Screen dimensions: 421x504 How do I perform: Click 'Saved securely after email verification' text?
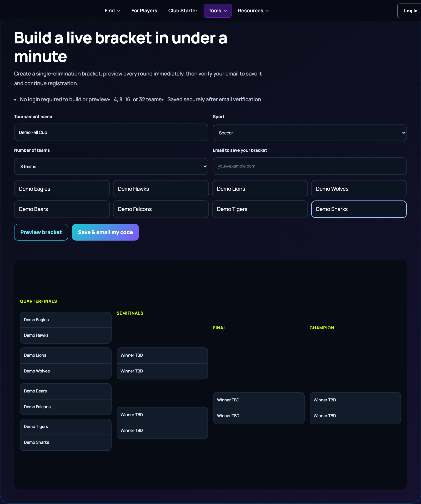pos(214,99)
